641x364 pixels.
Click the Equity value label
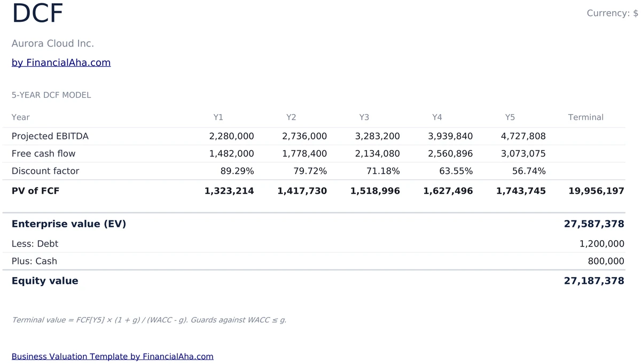click(45, 281)
